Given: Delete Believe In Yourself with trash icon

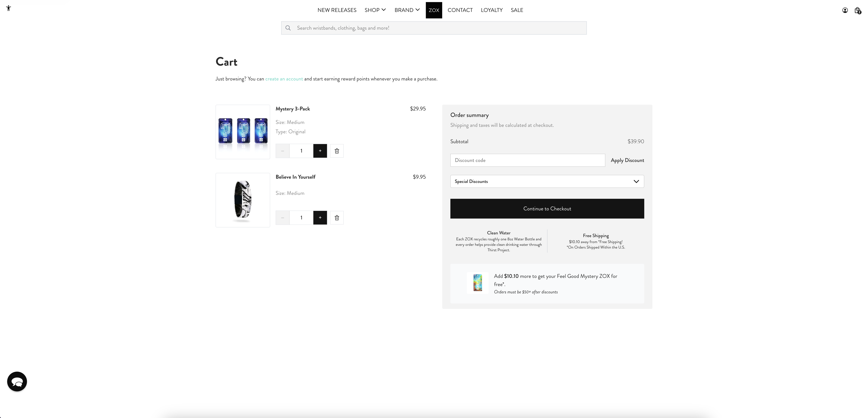Looking at the screenshot, I should pos(337,218).
